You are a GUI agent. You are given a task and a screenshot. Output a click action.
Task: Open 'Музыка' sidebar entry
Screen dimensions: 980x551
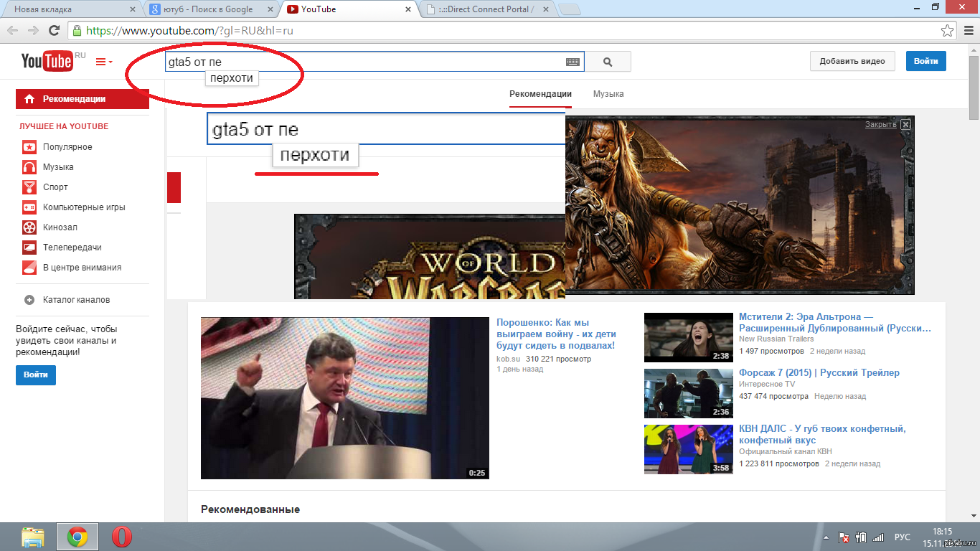(58, 167)
